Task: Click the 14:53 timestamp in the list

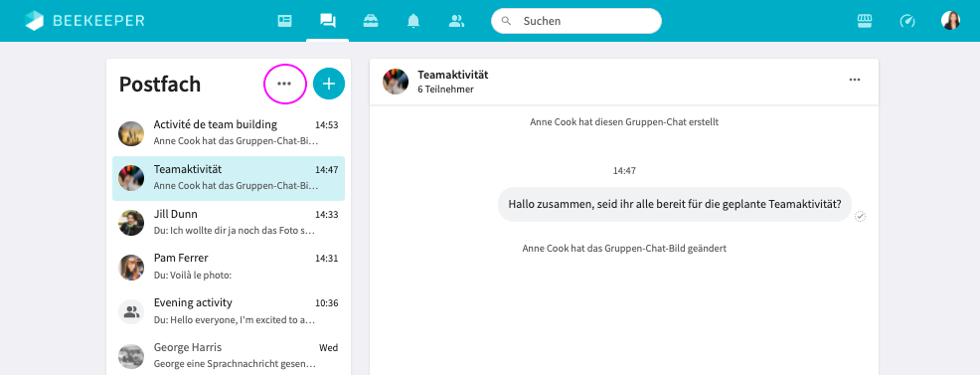Action: tap(326, 125)
